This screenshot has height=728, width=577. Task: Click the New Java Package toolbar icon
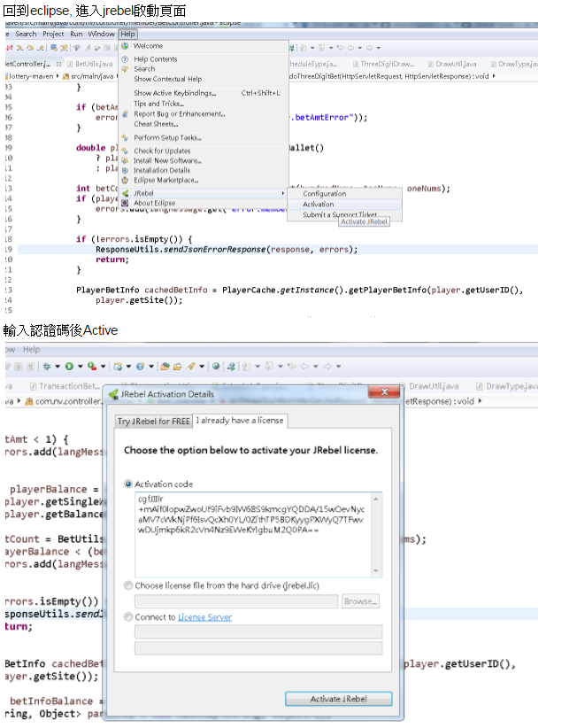pos(118,367)
